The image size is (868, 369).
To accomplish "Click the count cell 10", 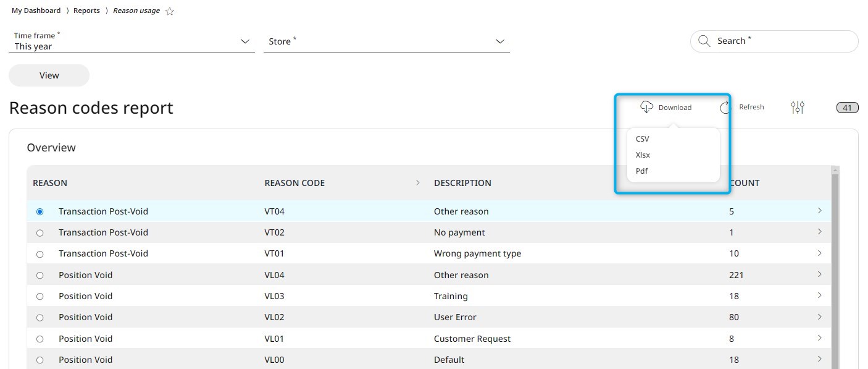I will 734,253.
